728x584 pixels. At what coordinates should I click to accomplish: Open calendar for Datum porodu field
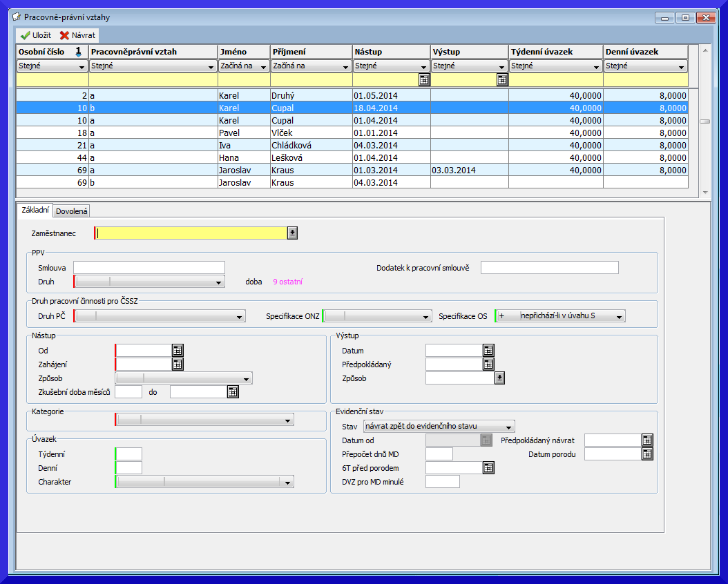pos(647,454)
